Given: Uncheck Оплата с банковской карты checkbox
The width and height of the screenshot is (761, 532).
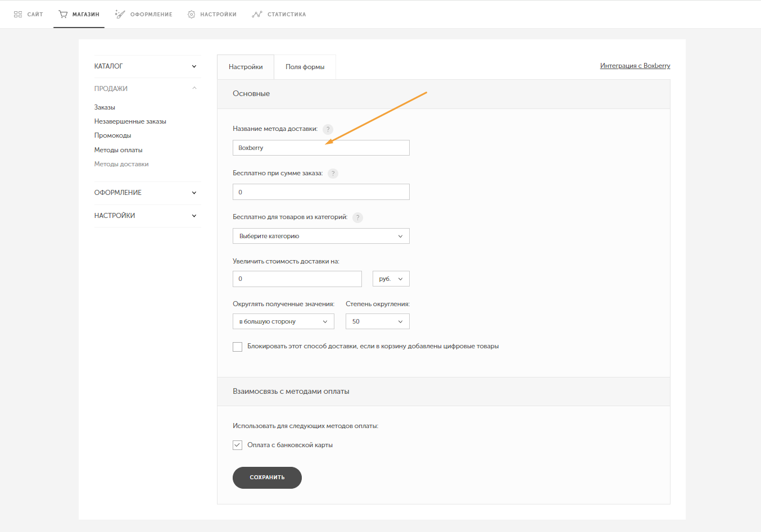Looking at the screenshot, I should [x=238, y=445].
